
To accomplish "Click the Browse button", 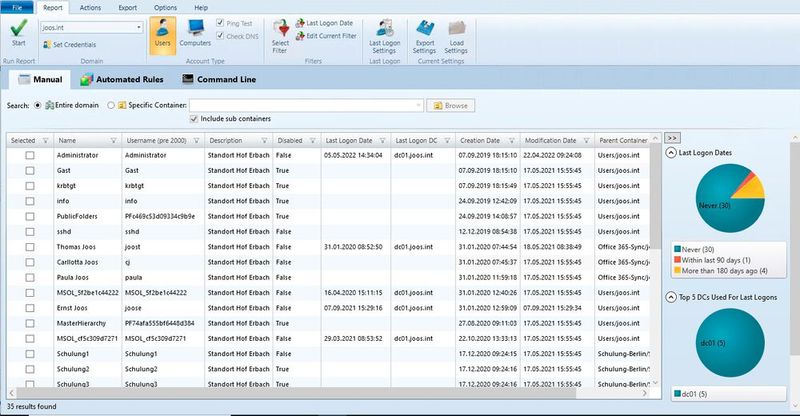I will tap(450, 105).
